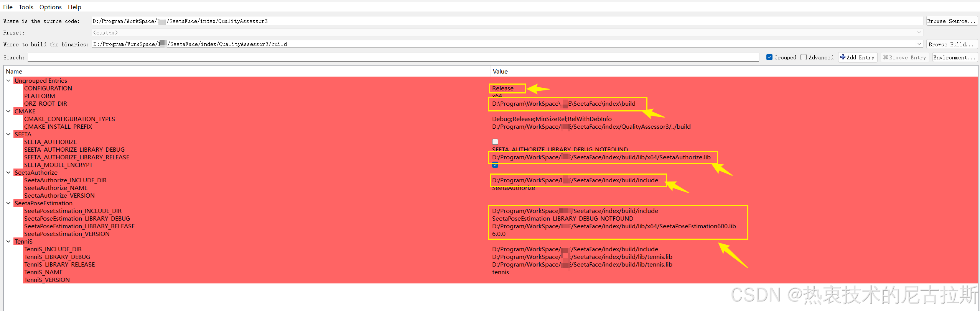
Task: Select the SEETA_MODEL_ENCRYPT entry name
Action: (58, 165)
